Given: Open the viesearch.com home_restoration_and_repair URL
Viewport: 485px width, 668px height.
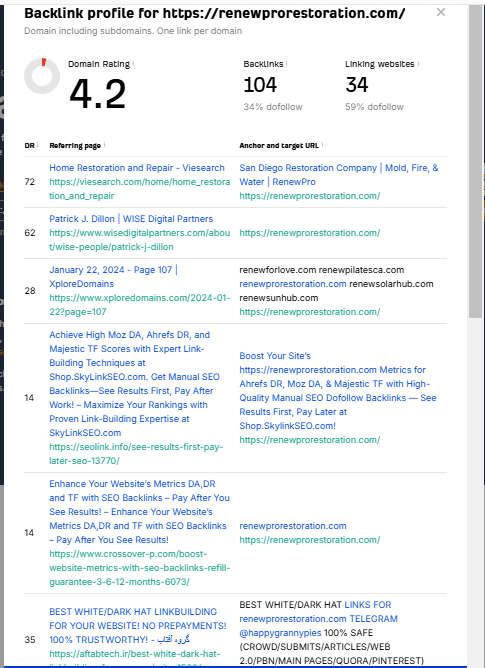Looking at the screenshot, I should 139,189.
